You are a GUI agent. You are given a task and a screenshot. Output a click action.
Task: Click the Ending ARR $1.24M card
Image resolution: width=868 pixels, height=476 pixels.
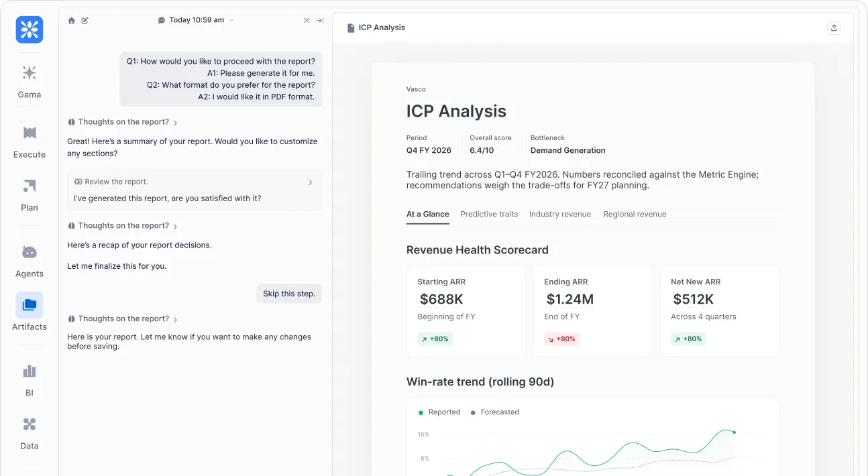point(593,311)
